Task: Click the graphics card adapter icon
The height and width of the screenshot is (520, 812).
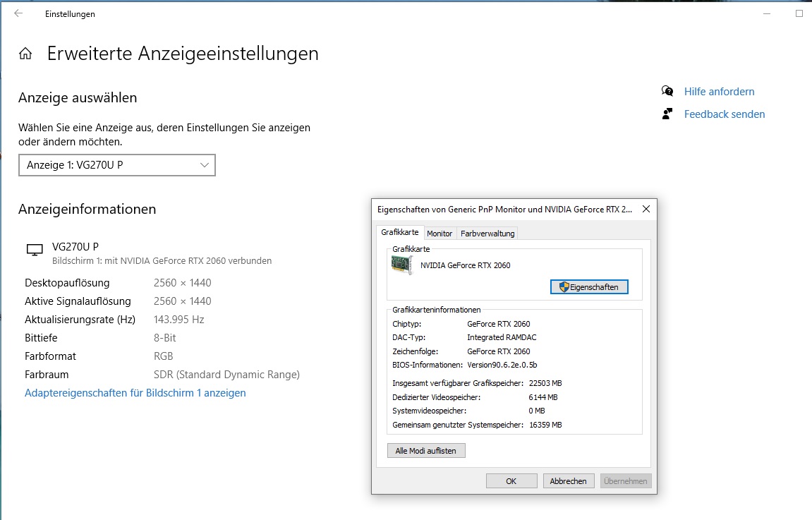Action: click(402, 265)
